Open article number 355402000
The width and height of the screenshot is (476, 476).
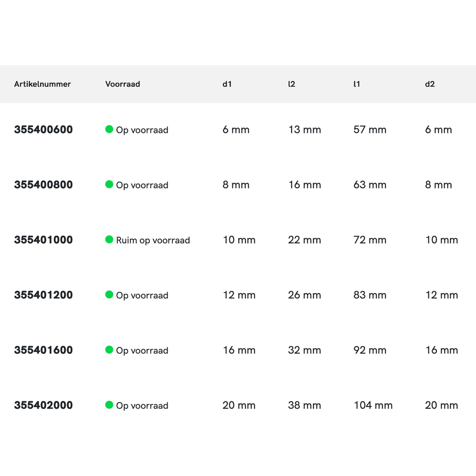tap(43, 406)
